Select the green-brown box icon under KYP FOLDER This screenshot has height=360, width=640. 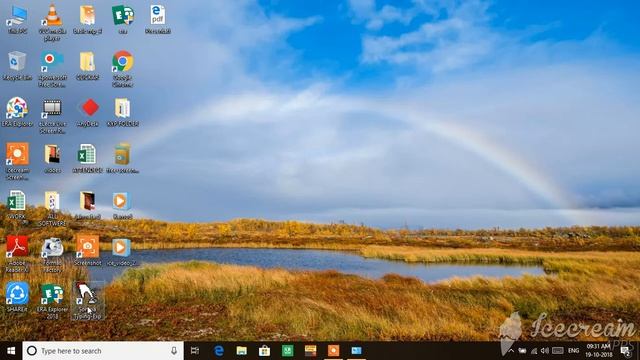click(x=122, y=158)
